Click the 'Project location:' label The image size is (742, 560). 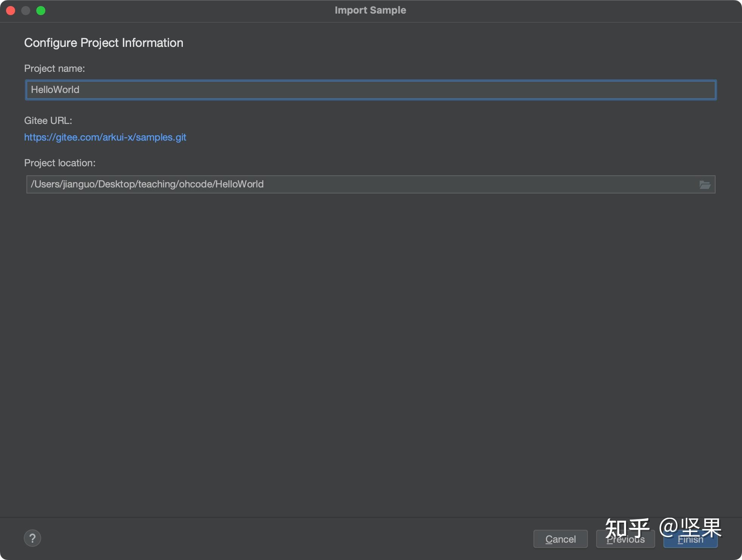coord(60,163)
